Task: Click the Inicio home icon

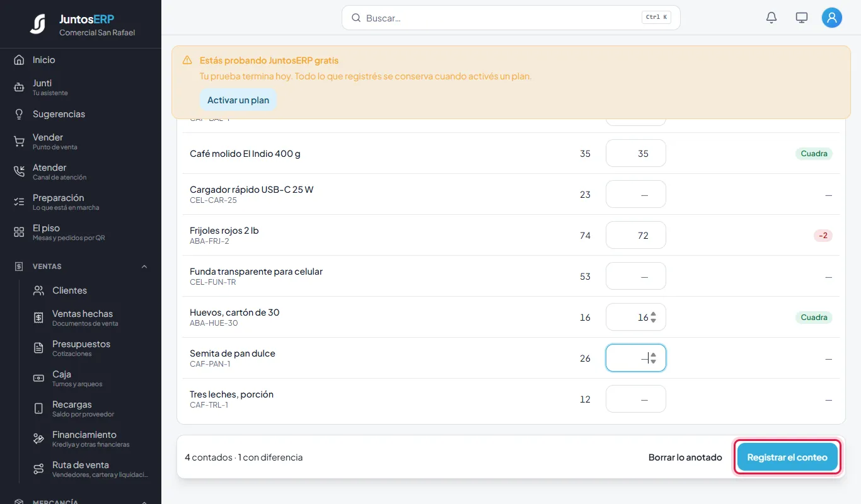Action: 19,60
